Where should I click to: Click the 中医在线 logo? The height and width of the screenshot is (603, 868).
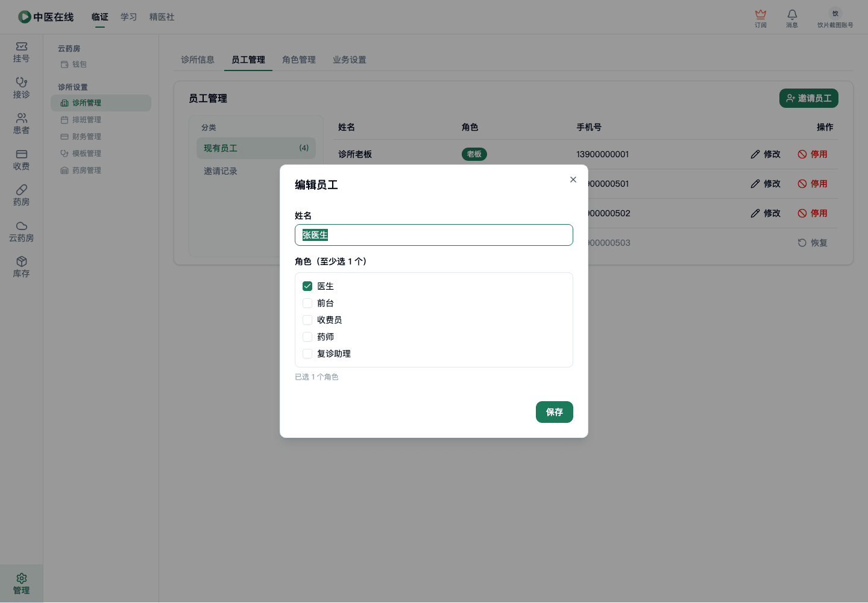click(x=46, y=17)
